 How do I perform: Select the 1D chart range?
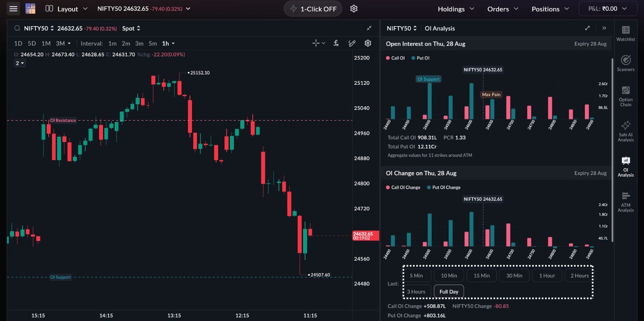[18, 43]
